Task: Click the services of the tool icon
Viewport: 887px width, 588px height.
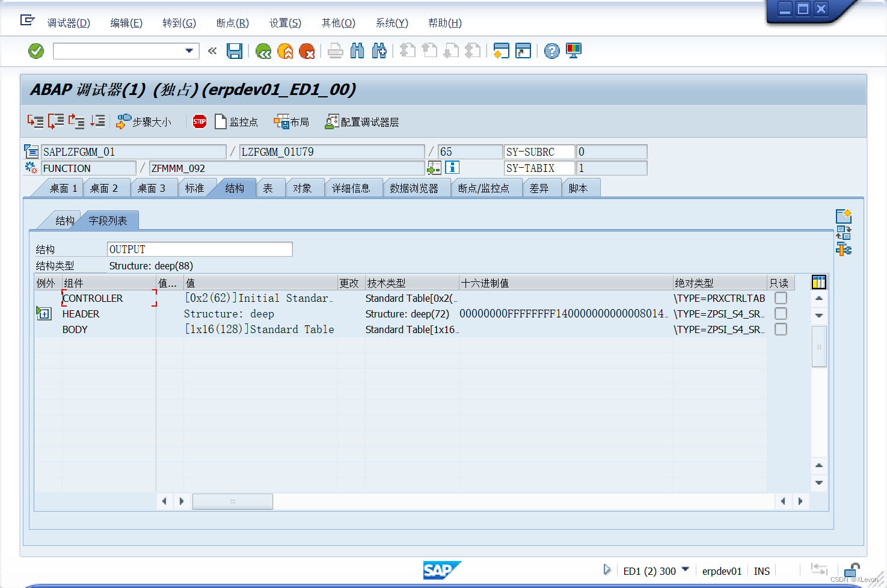Action: (844, 249)
